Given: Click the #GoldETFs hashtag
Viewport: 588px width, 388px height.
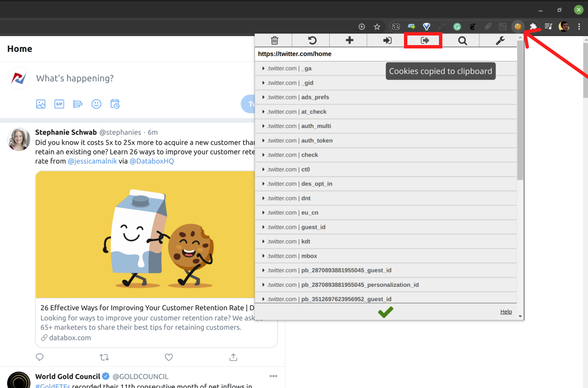Looking at the screenshot, I should point(53,386).
